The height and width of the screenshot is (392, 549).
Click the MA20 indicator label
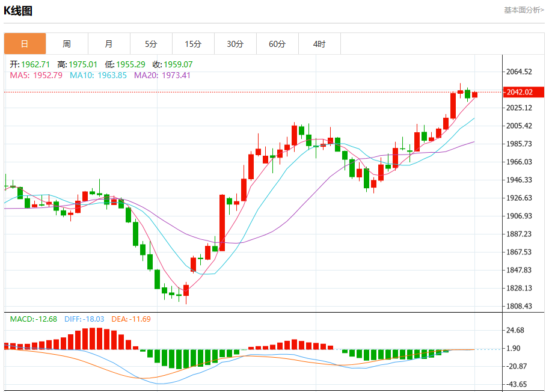(162, 75)
